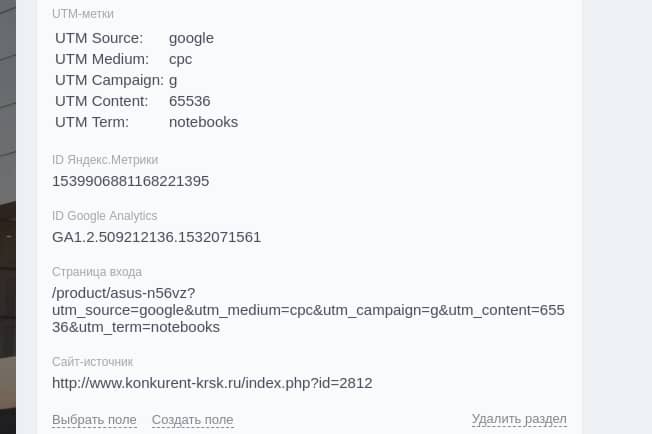This screenshot has height=434, width=652.
Task: Click the 'Страница входа' field label
Action: [97, 272]
